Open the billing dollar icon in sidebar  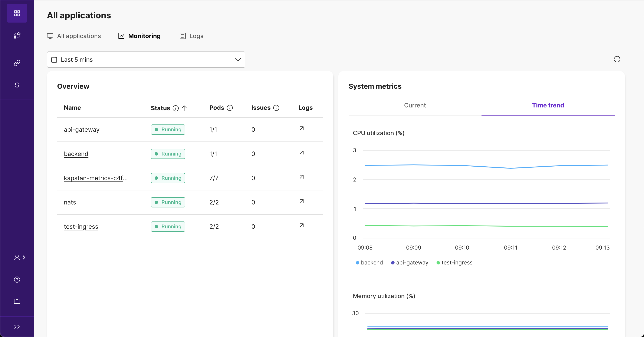(x=17, y=85)
